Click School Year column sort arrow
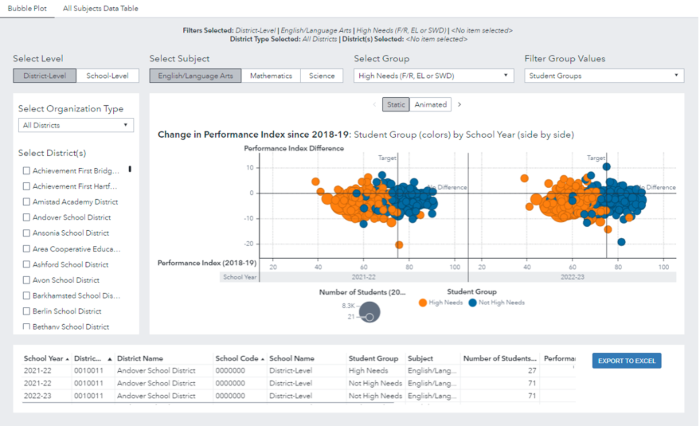This screenshot has height=426, width=700. (67, 358)
